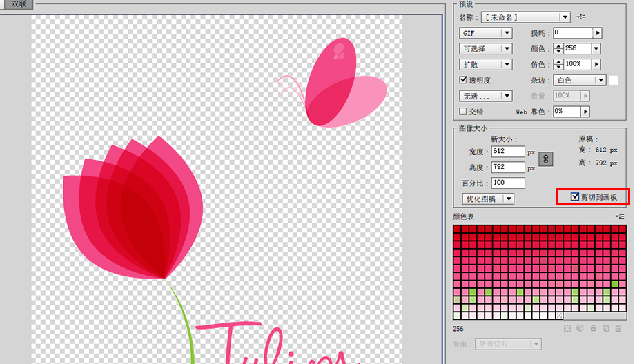This screenshot has height=364, width=635.
Task: Click the constrain proportions link icon
Action: click(546, 159)
